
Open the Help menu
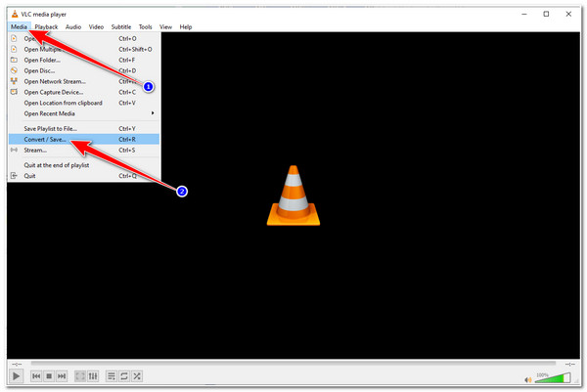coord(186,27)
